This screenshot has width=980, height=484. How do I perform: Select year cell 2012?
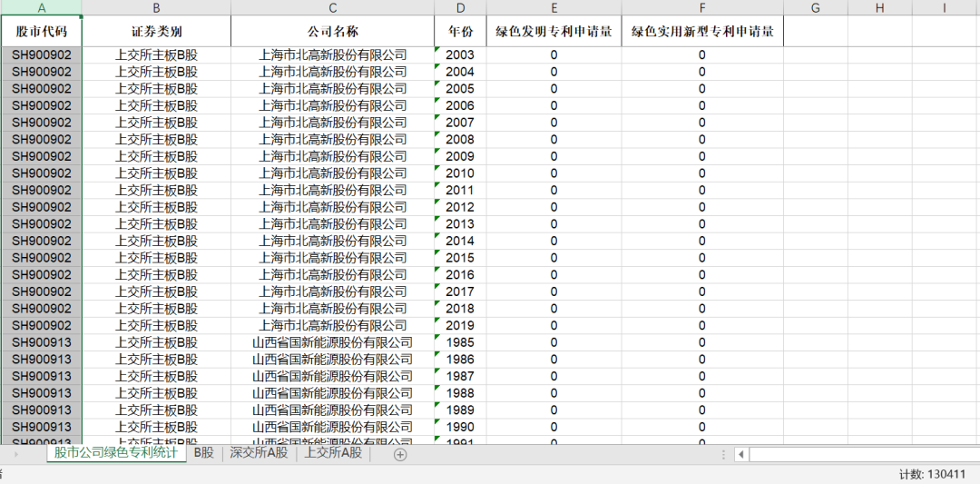click(461, 207)
